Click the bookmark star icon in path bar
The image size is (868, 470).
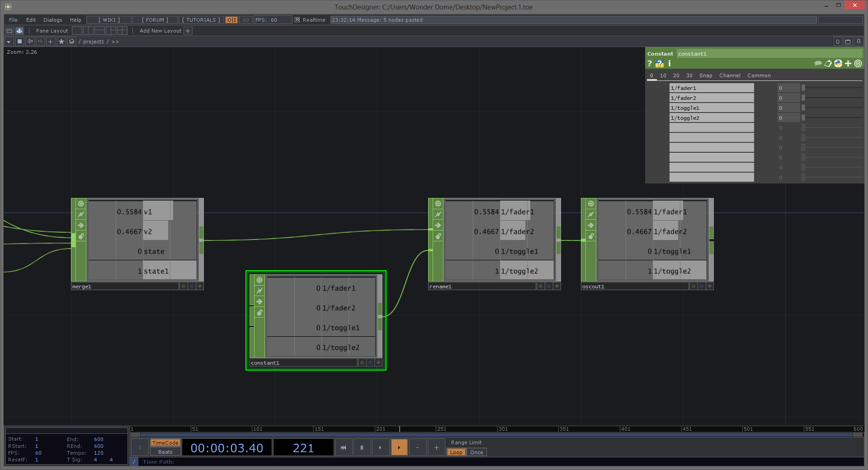click(61, 42)
